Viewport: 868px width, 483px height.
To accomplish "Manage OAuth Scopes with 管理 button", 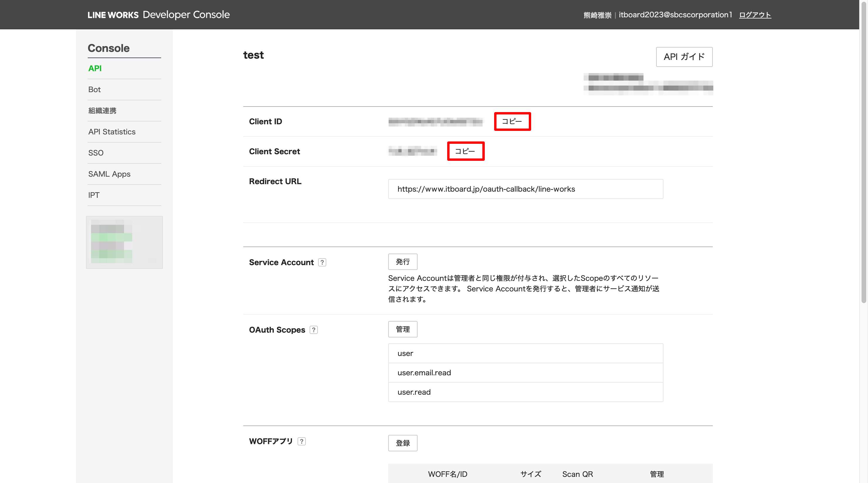I will [x=402, y=329].
